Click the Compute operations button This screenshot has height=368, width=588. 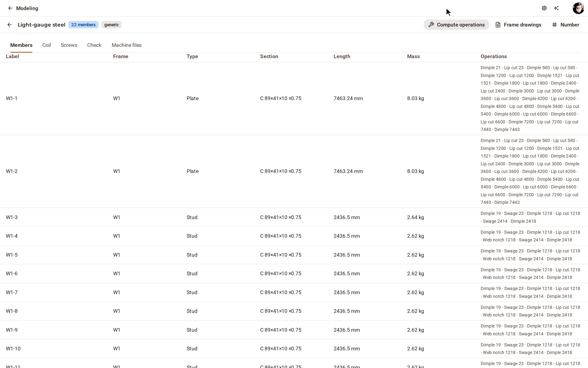click(456, 25)
